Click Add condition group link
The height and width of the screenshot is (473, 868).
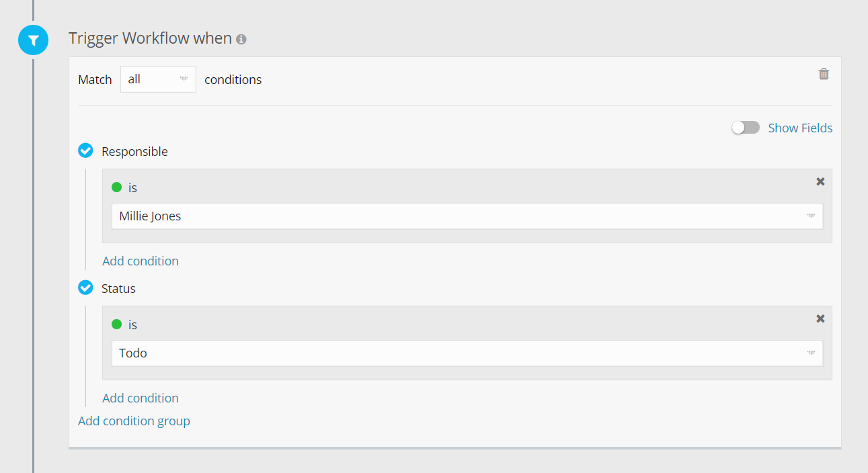tap(134, 421)
